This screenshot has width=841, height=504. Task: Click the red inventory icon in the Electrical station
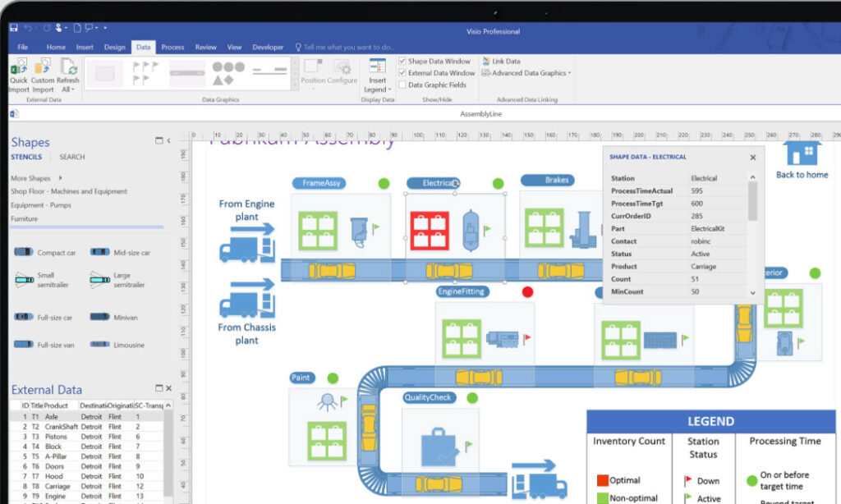click(x=430, y=231)
